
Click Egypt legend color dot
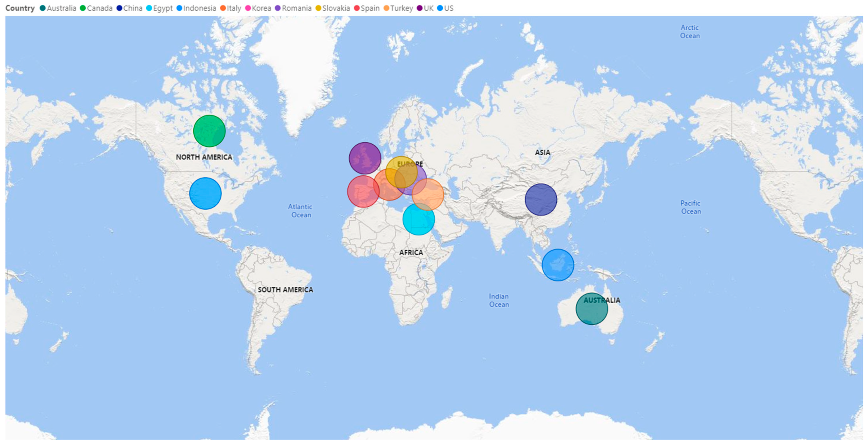149,8
